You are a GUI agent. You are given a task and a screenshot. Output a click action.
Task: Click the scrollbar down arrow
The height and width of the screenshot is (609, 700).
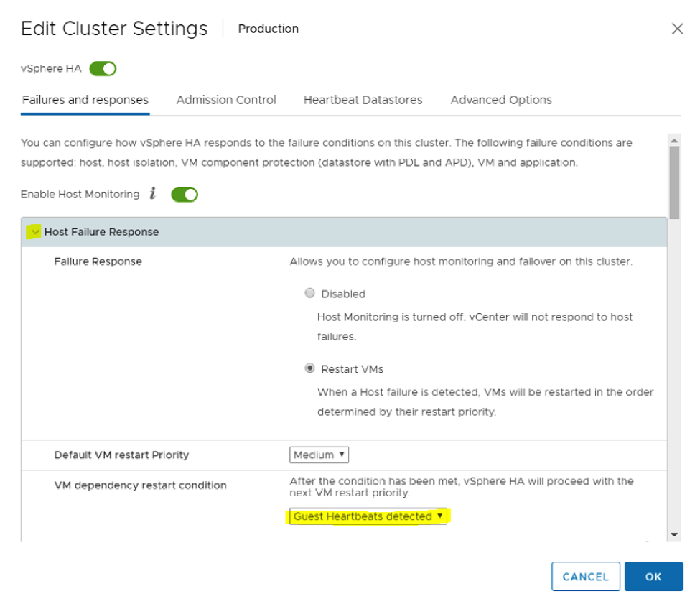674,535
